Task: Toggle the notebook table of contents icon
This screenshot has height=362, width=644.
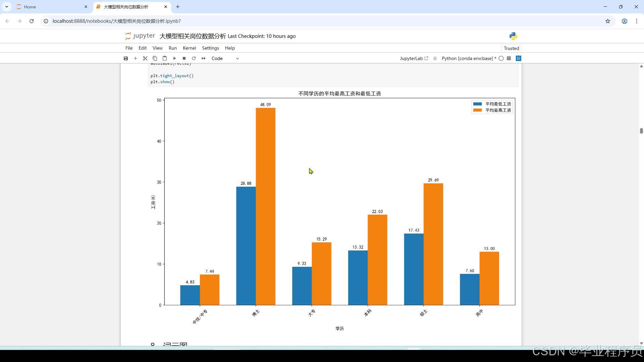Action: (x=509, y=58)
